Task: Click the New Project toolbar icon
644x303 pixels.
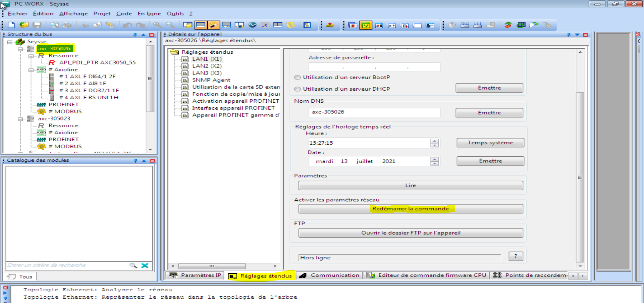Action: 11,25
